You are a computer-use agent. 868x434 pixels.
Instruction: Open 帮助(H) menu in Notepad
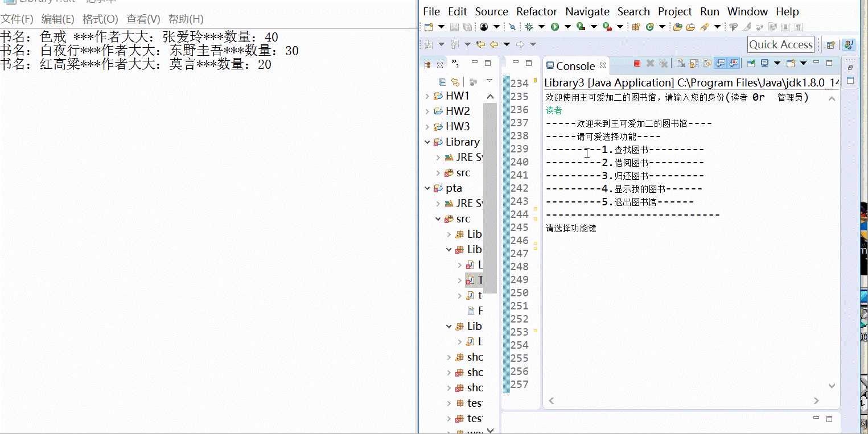click(x=186, y=19)
